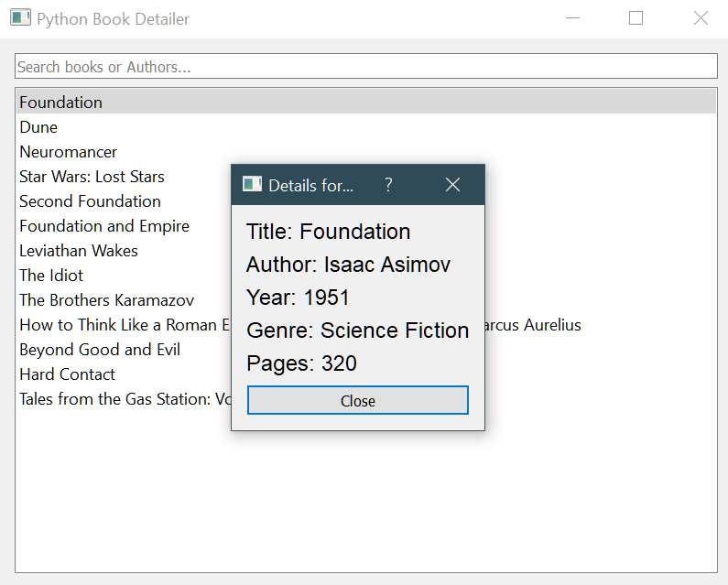This screenshot has width=728, height=585.
Task: Close the Details dialog with the X
Action: click(x=452, y=185)
